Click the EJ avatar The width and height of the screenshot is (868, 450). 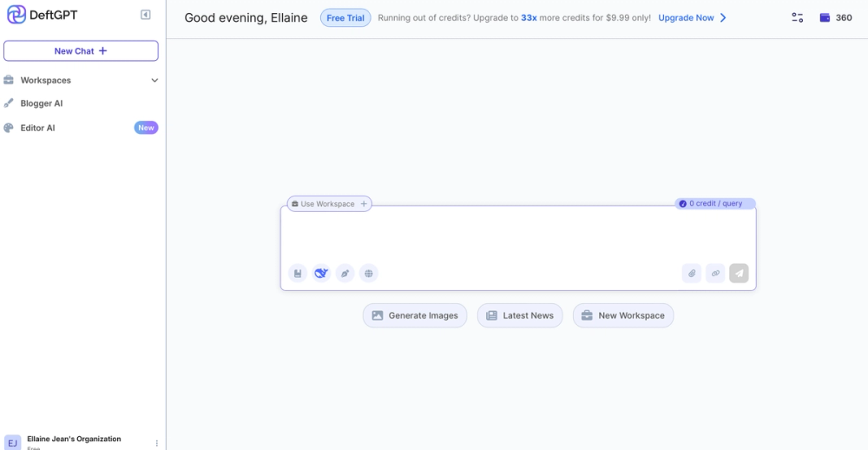coord(13,443)
